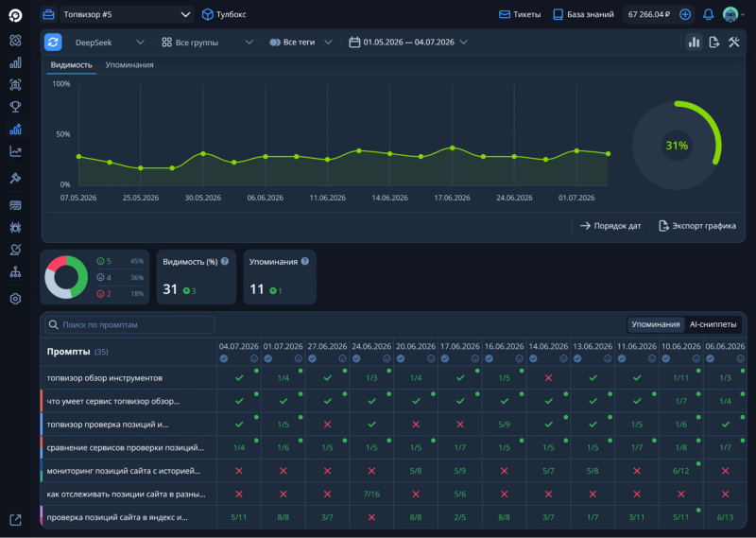This screenshot has width=756, height=538.
Task: Toggle check mark under 04.07.2026 column
Action: coord(224,358)
